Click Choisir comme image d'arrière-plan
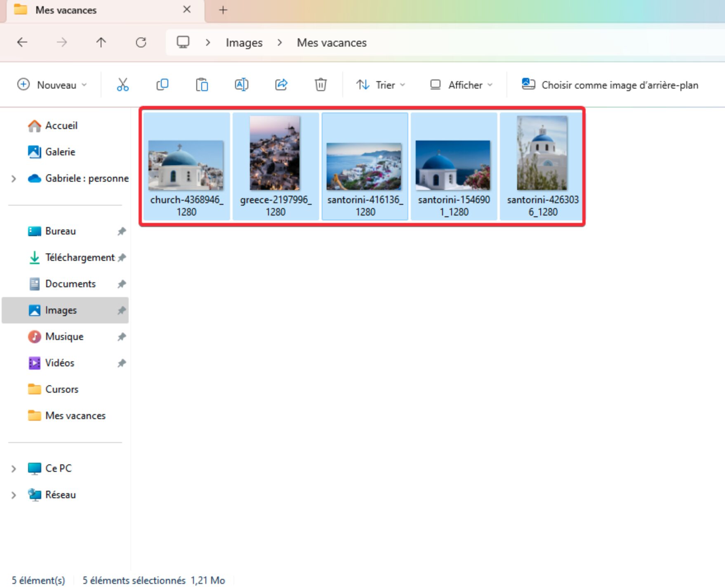This screenshot has height=588, width=725. click(610, 85)
